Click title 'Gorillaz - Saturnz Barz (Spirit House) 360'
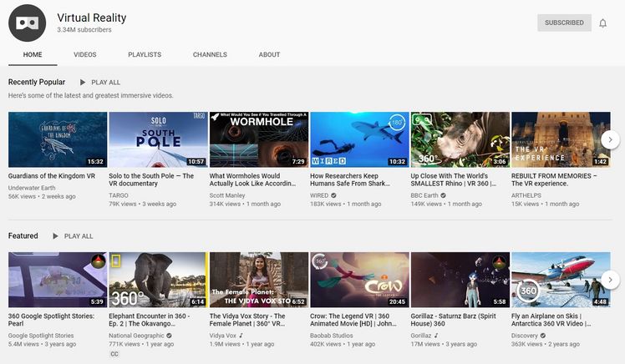625x364 pixels. (454, 320)
